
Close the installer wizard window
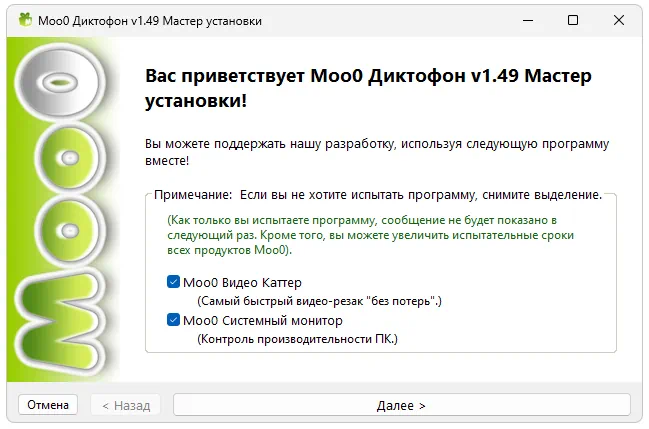pyautogui.click(x=619, y=20)
